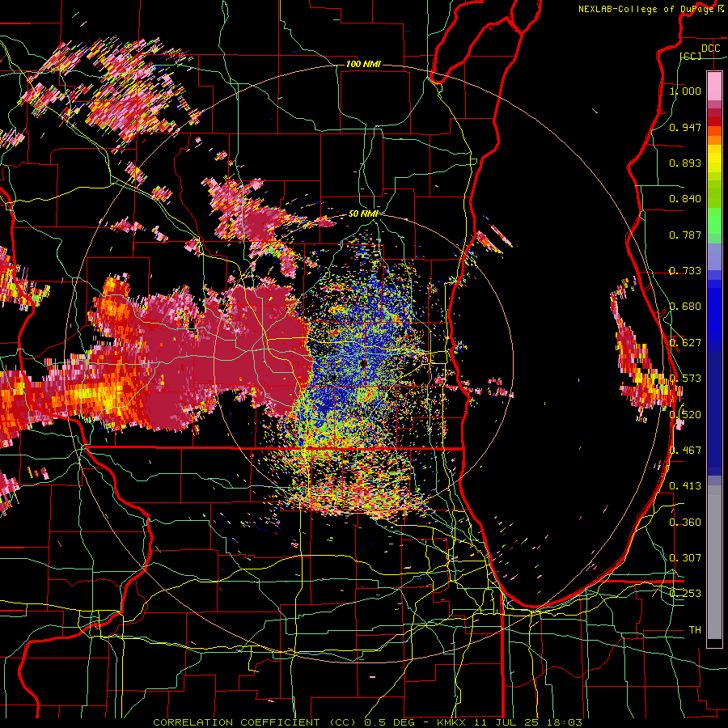Click the 50 NMI range ring label
The image size is (728, 728).
[363, 214]
